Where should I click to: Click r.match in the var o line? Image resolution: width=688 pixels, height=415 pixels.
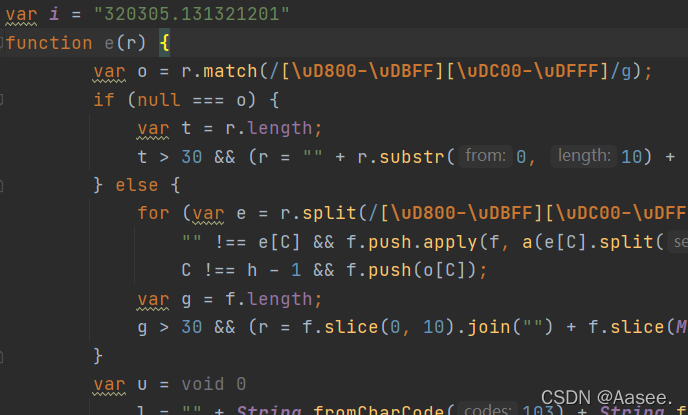[219, 71]
